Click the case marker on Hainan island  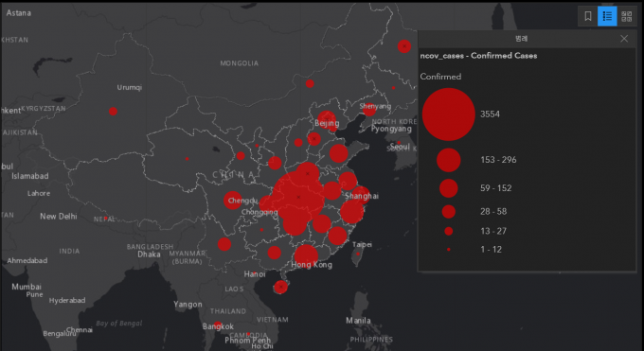[280, 287]
